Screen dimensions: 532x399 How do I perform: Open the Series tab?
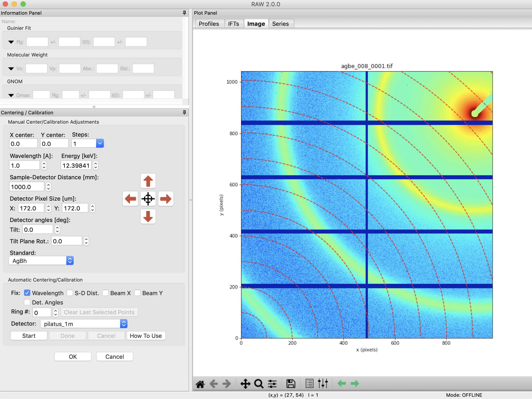click(x=280, y=24)
